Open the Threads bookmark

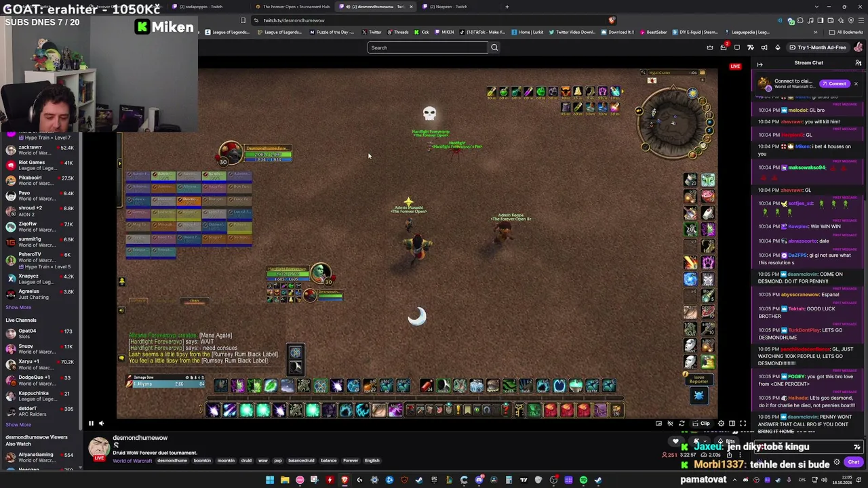(x=397, y=32)
